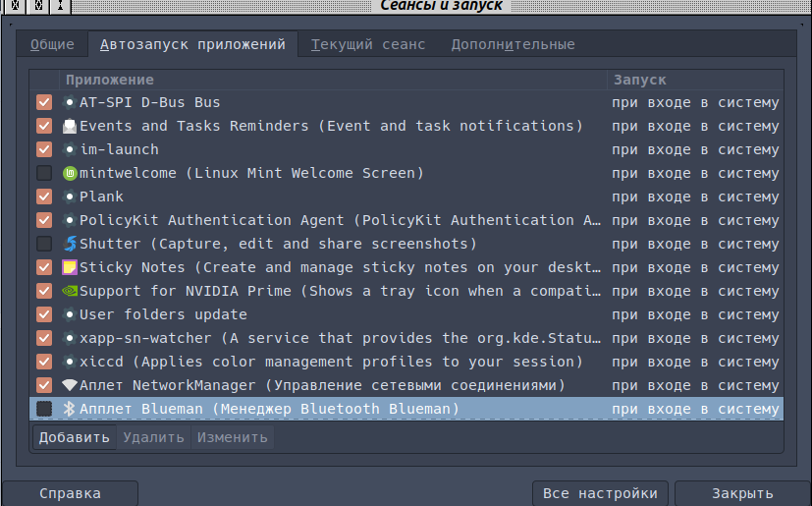Click the NVIDIA Prime green icon

point(70,291)
